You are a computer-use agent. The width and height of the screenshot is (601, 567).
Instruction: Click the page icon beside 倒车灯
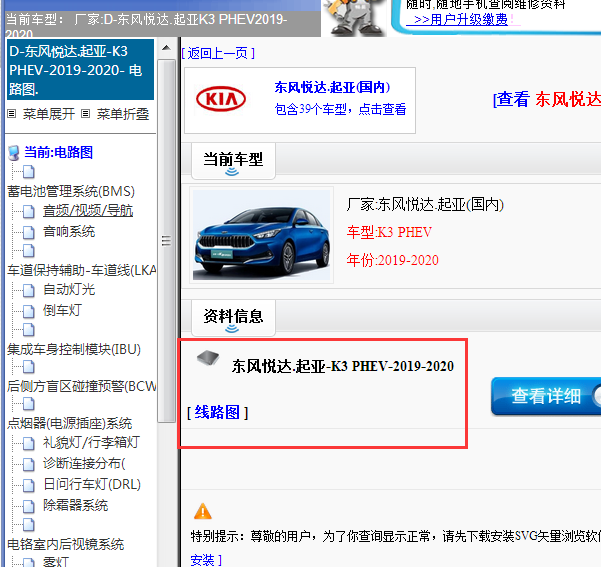(29, 311)
